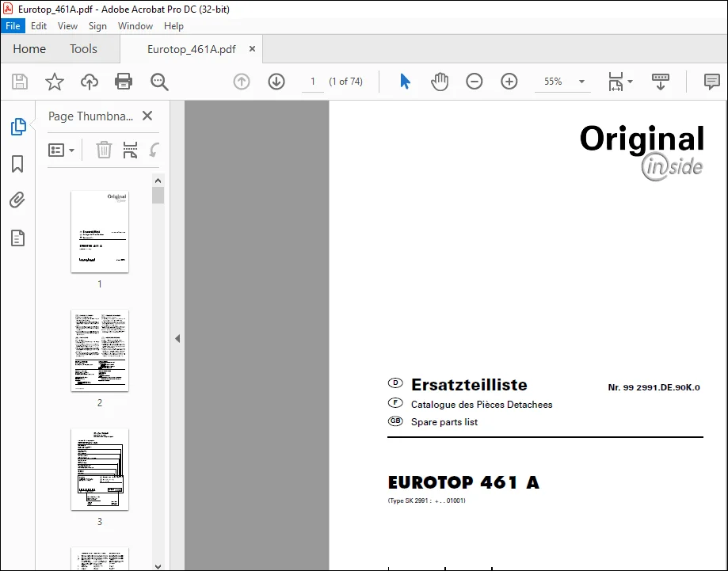Select page 2 thumbnail

100,351
